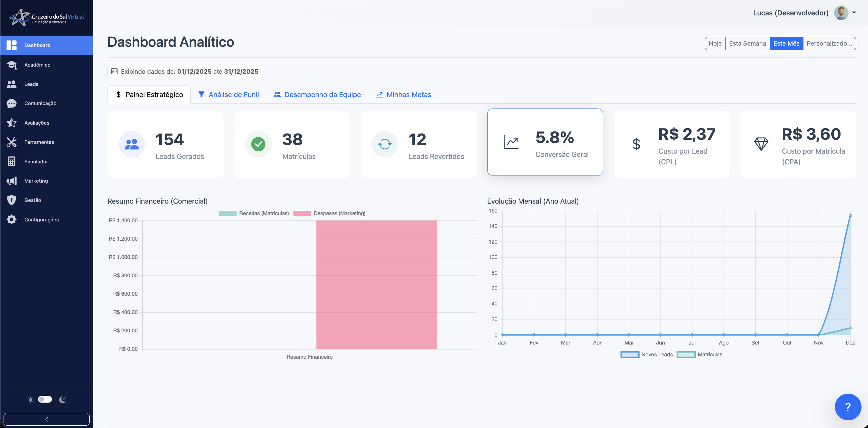Launch the Simulador calculator icon

point(12,161)
